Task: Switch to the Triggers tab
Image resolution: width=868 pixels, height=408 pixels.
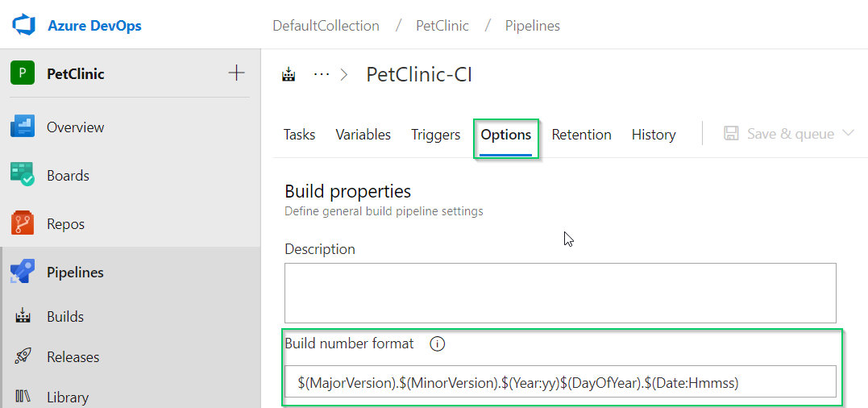Action: [x=435, y=135]
